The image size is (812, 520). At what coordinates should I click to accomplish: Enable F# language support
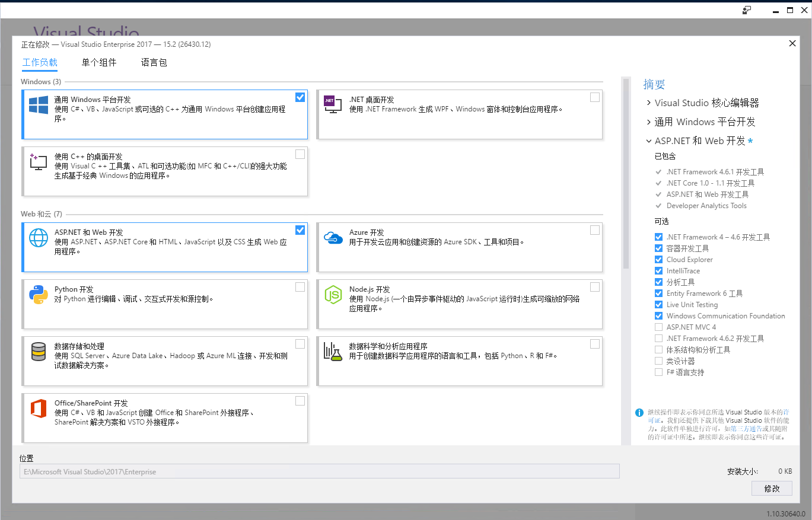[658, 372]
